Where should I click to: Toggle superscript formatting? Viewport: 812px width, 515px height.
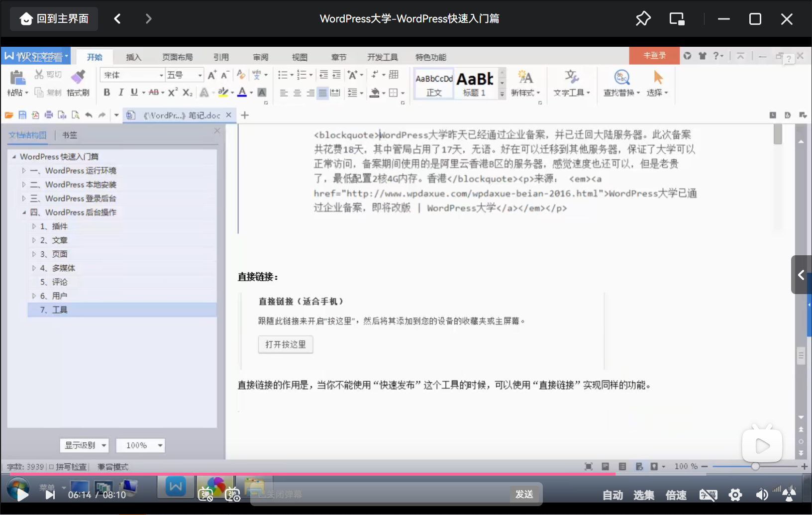(x=173, y=93)
